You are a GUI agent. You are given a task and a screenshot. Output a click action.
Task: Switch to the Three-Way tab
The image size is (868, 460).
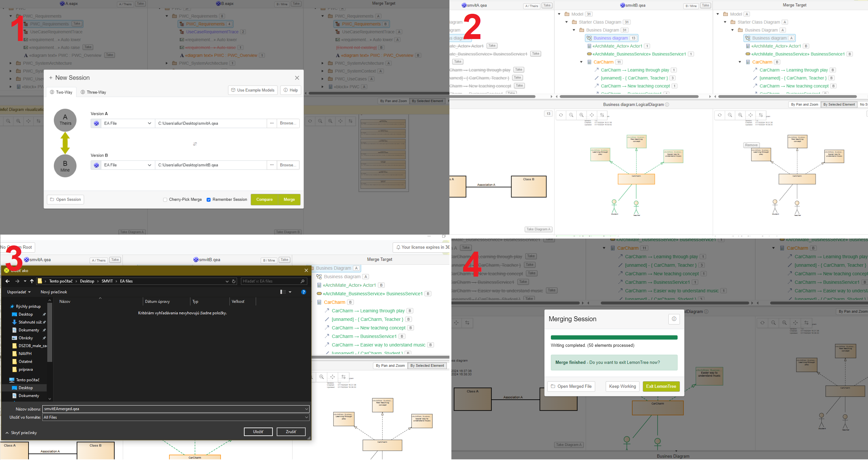click(x=93, y=92)
